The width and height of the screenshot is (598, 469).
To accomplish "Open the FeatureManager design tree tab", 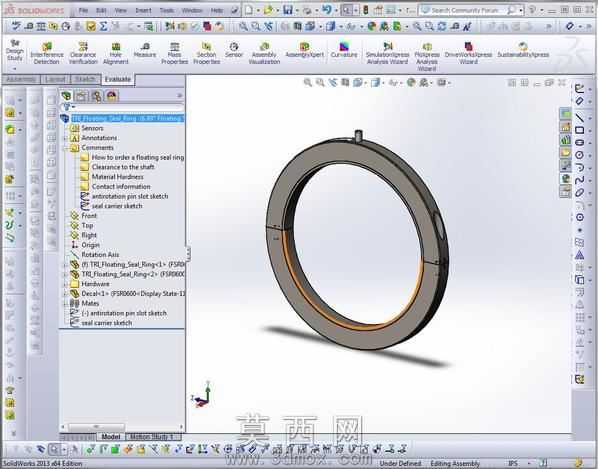I will click(x=66, y=96).
